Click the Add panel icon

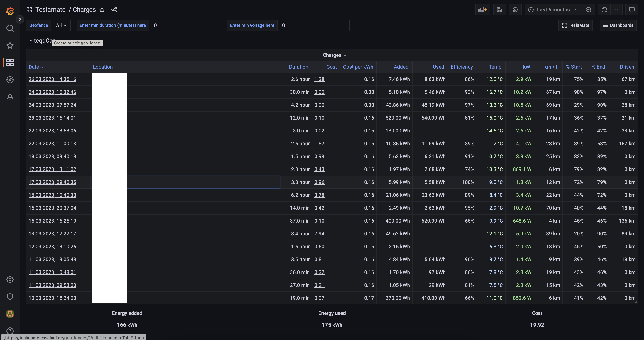pos(482,10)
